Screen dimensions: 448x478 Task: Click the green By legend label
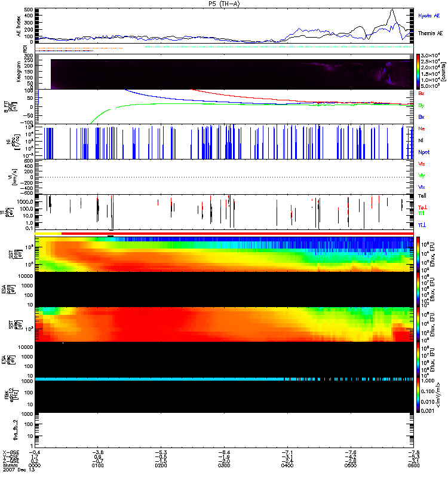click(x=421, y=106)
